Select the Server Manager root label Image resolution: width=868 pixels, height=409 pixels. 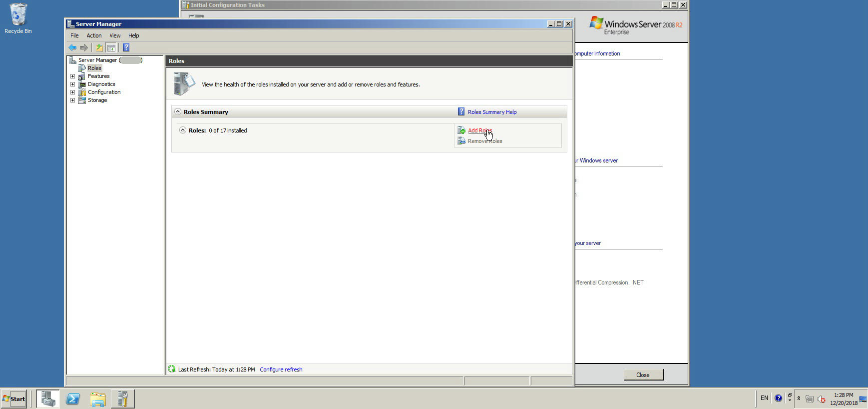coord(110,60)
